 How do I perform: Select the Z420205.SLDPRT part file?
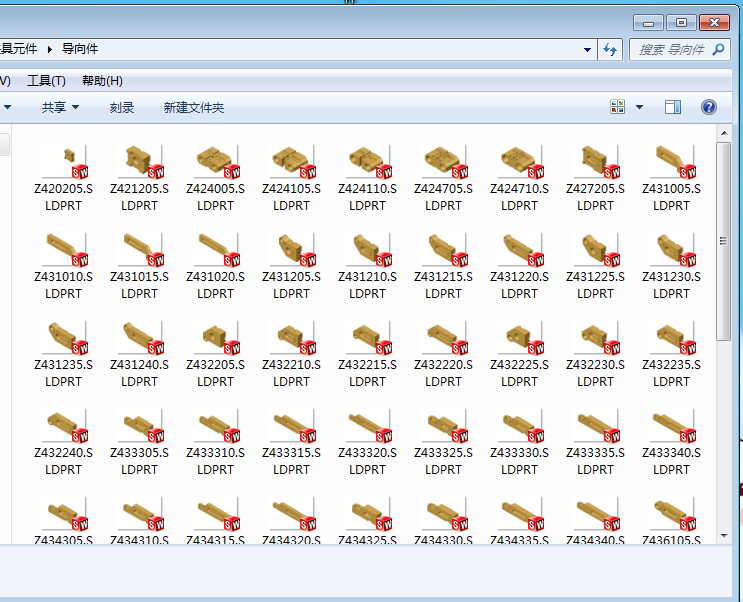63,178
